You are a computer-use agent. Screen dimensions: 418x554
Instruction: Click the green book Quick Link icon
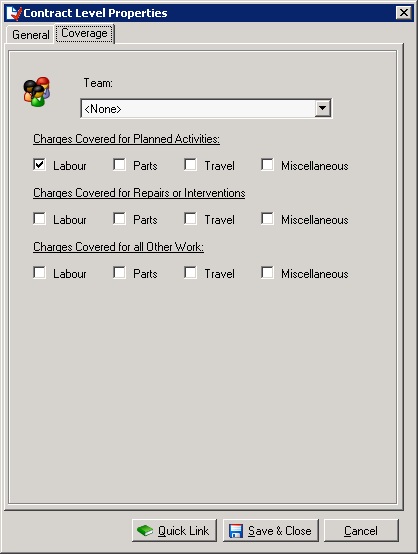pos(145,530)
